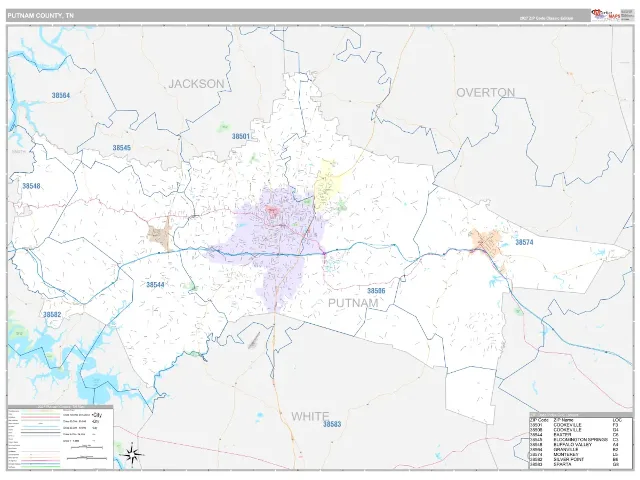Screen dimensions: 640x480
Task: Click BAXTER row in ZIP index table
Action: click(x=575, y=435)
